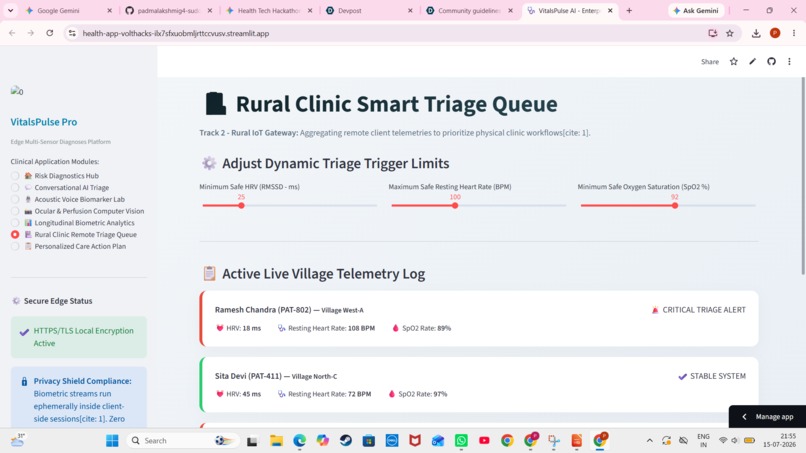Screen dimensions: 806x453
Task: Click the page vertical scrollbar
Action: point(803,175)
